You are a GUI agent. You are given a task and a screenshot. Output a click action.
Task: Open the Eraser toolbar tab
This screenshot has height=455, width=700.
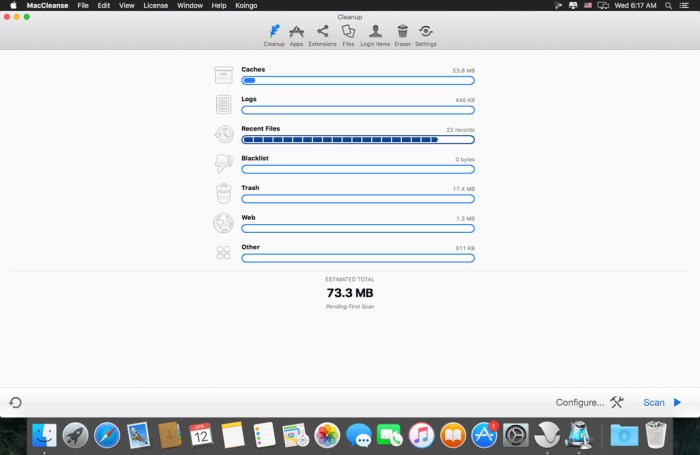coord(402,35)
